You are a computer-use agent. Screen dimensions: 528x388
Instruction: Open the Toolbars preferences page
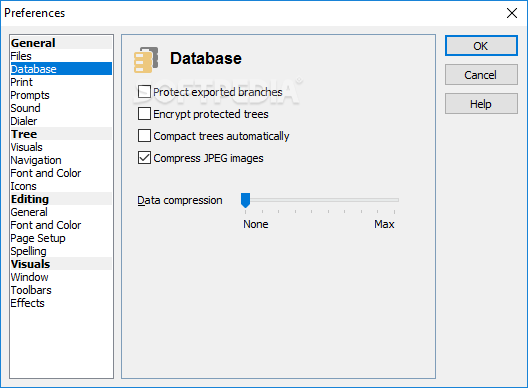click(x=61, y=290)
